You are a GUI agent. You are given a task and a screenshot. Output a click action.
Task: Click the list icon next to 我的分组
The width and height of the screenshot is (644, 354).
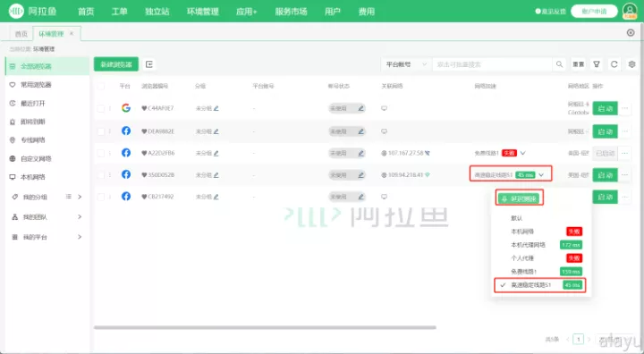pos(69,197)
